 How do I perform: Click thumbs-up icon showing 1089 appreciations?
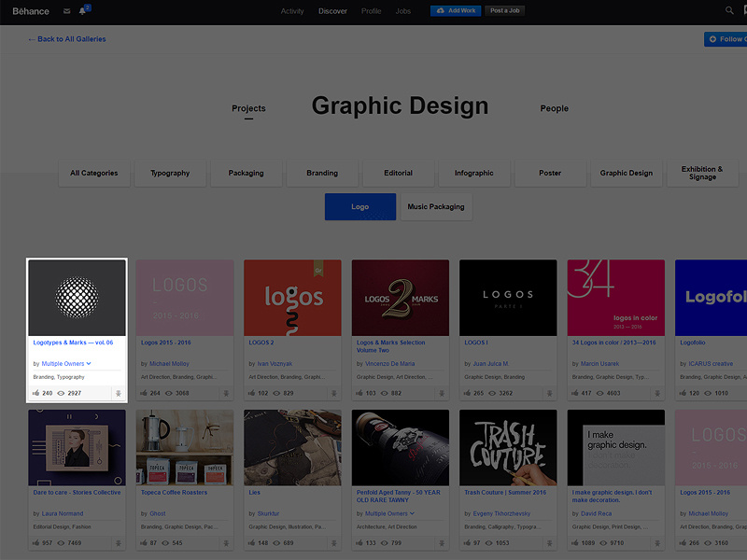coord(575,542)
